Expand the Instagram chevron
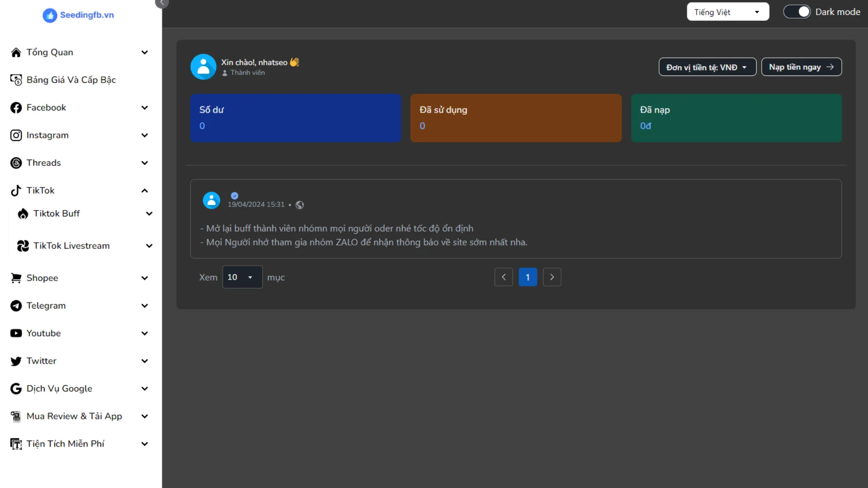 [145, 135]
